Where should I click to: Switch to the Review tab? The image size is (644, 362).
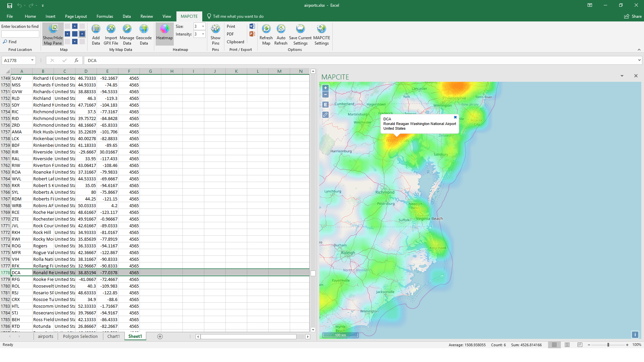[147, 16]
